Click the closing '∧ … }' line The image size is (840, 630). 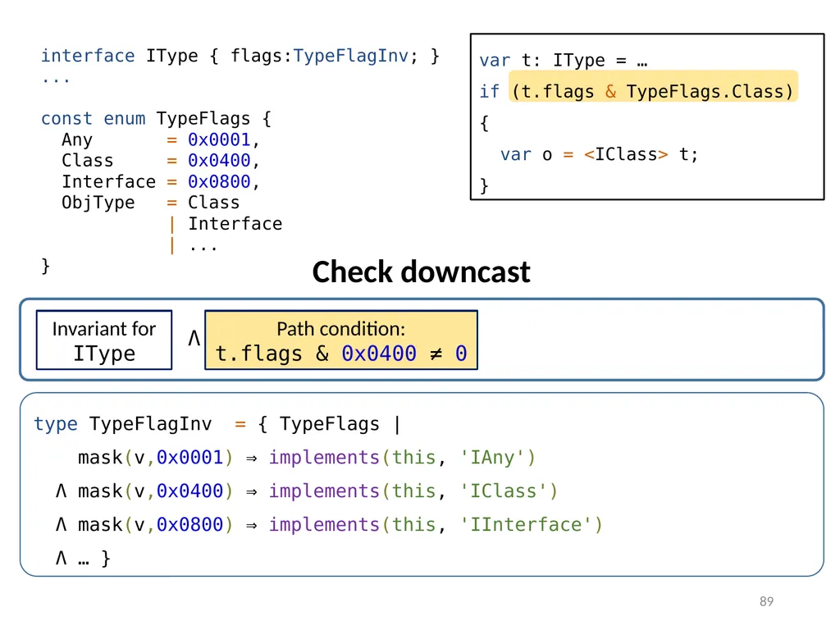tap(83, 558)
